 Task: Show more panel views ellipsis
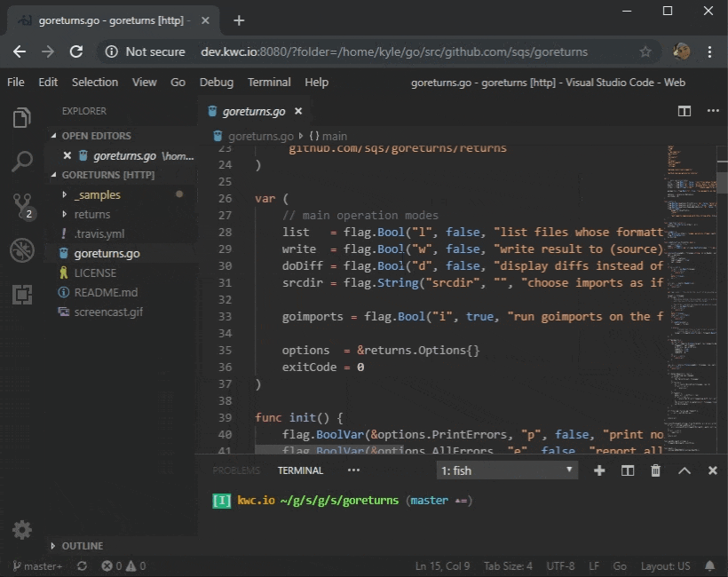coord(353,470)
